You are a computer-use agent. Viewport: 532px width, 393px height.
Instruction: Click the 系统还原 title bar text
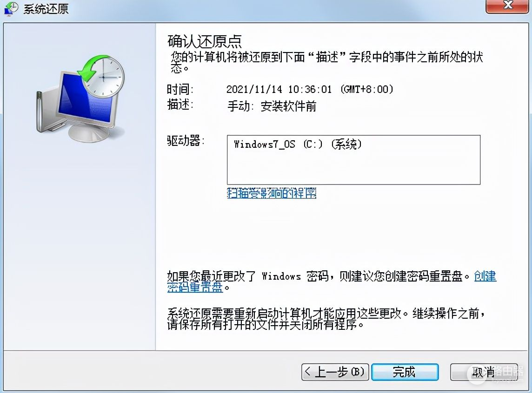pos(46,8)
